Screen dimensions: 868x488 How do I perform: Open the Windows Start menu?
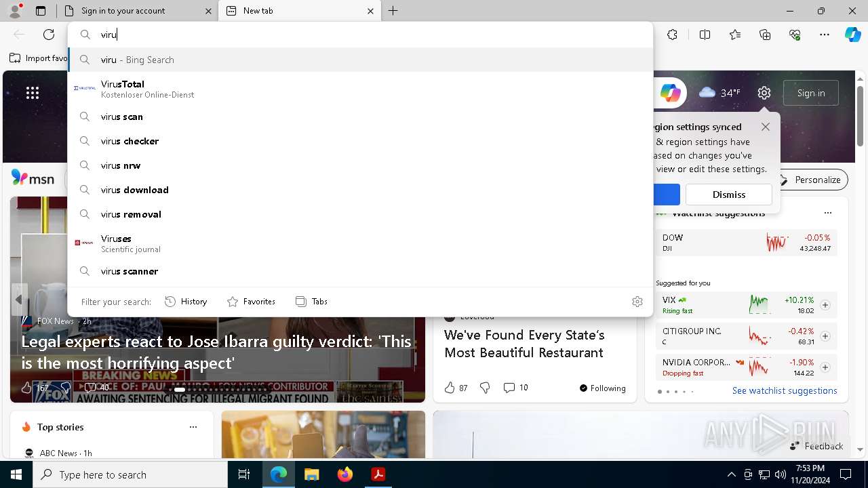(x=16, y=474)
